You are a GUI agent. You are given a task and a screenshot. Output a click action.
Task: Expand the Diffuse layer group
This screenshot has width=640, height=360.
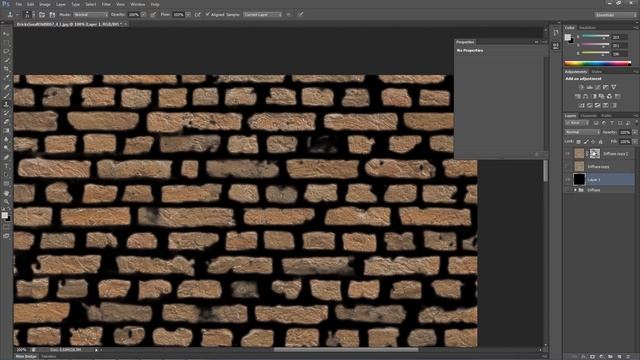[x=575, y=190]
